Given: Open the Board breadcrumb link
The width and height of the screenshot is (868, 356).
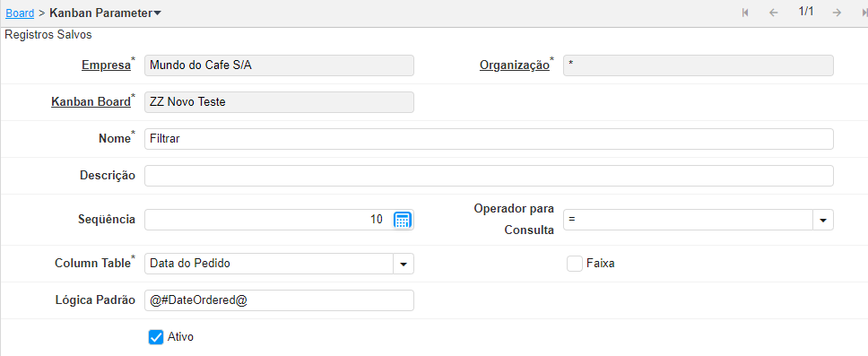Looking at the screenshot, I should click(20, 13).
